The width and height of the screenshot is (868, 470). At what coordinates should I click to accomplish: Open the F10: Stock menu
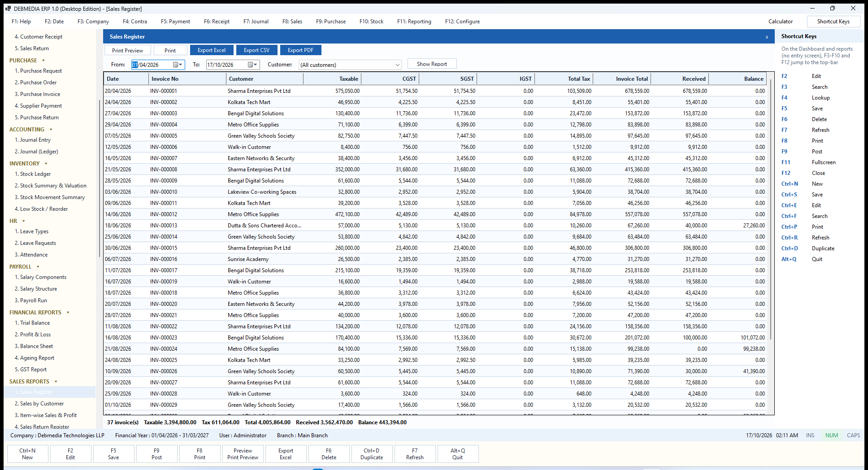pyautogui.click(x=371, y=22)
